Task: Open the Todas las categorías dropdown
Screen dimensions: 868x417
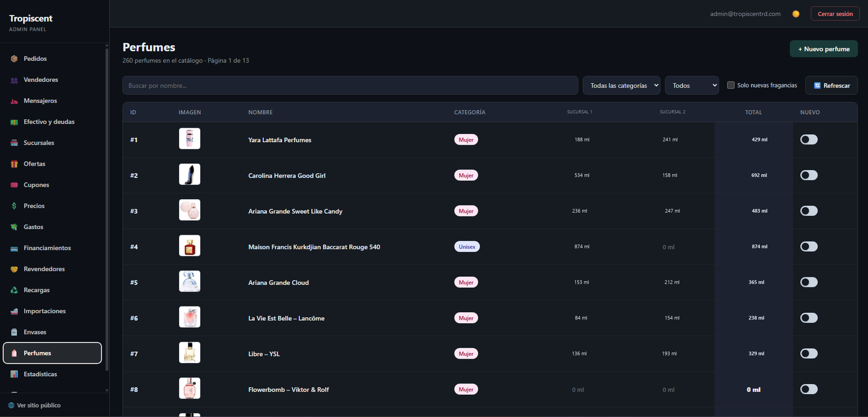Action: (x=622, y=86)
